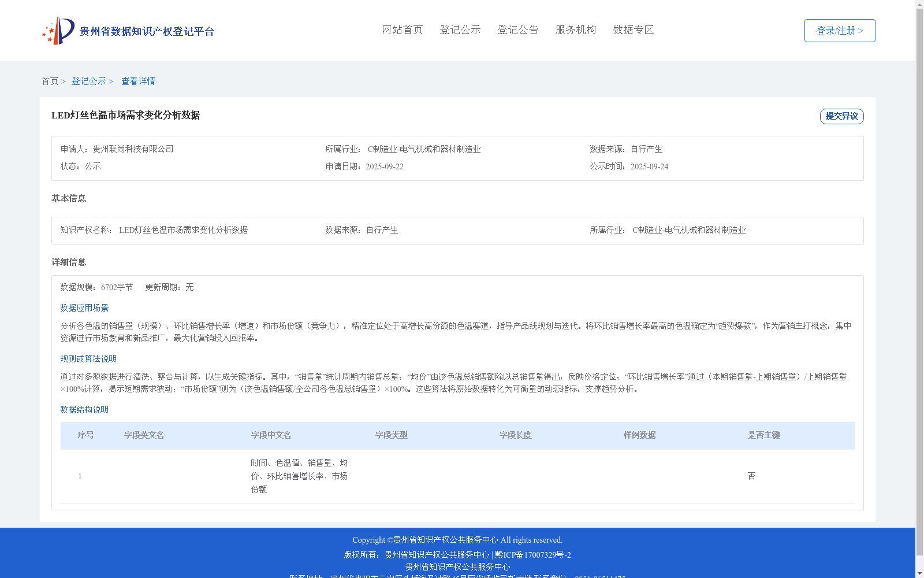
Task: Open 登记公示 navigation menu
Action: coord(460,29)
